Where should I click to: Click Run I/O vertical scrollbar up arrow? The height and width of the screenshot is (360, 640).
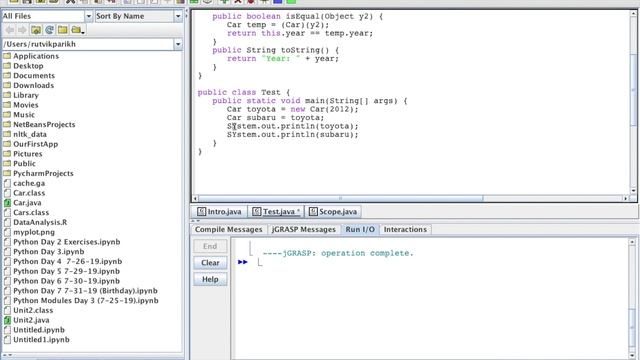[x=632, y=242]
